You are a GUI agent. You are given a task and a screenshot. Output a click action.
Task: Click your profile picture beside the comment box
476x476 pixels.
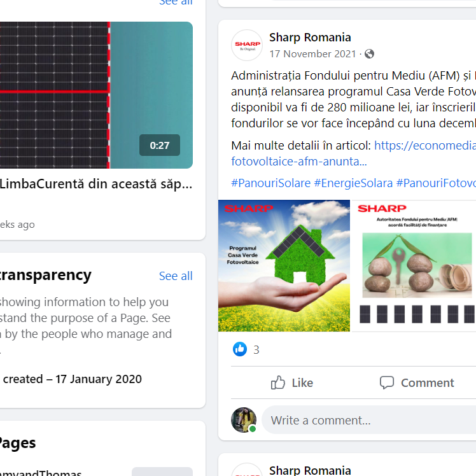[244, 420]
